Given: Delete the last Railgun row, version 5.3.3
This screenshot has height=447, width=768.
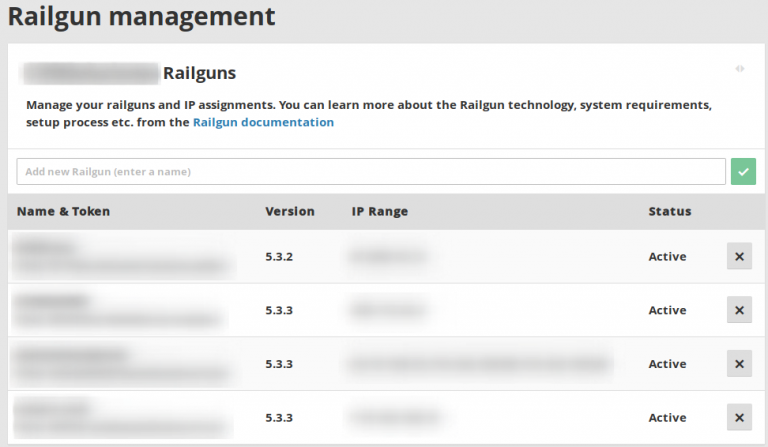Looking at the screenshot, I should tap(739, 417).
